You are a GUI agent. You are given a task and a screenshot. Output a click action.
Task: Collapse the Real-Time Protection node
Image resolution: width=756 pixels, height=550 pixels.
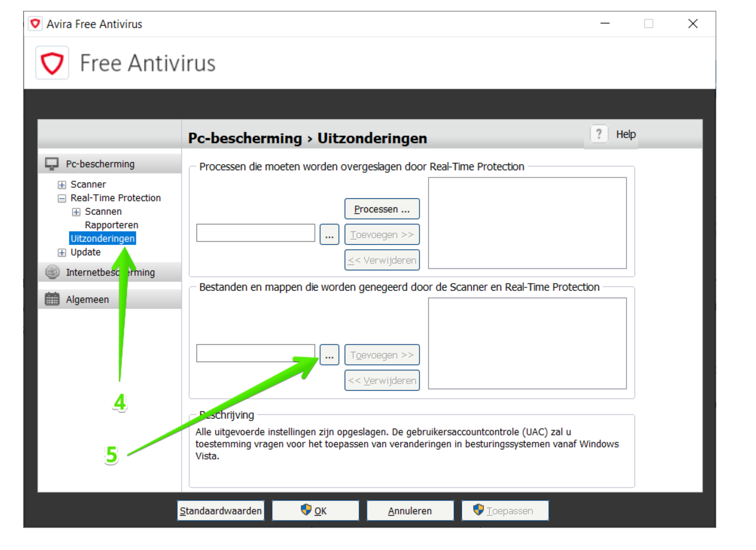62,198
